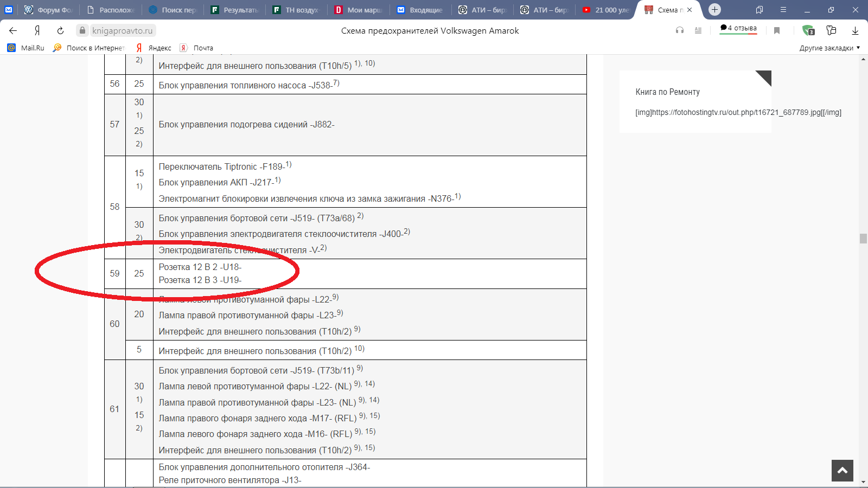Image resolution: width=868 pixels, height=488 pixels.
Task: Switch to the 21 000 YouTube tab
Action: tap(605, 10)
